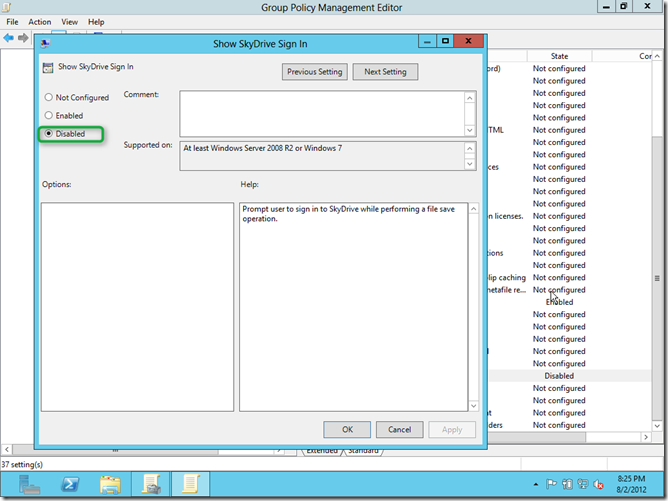Click the dialog title bar policy icon
Image resolution: width=668 pixels, height=501 pixels.
46,43
